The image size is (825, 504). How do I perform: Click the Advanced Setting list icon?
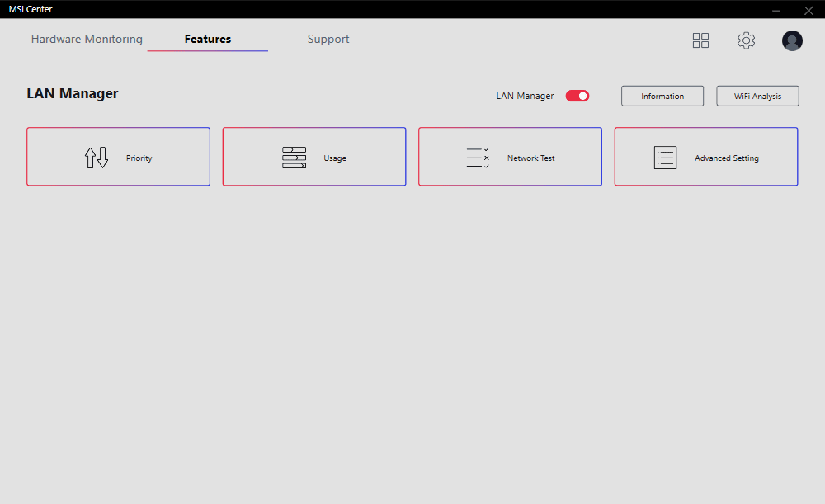[x=665, y=158]
